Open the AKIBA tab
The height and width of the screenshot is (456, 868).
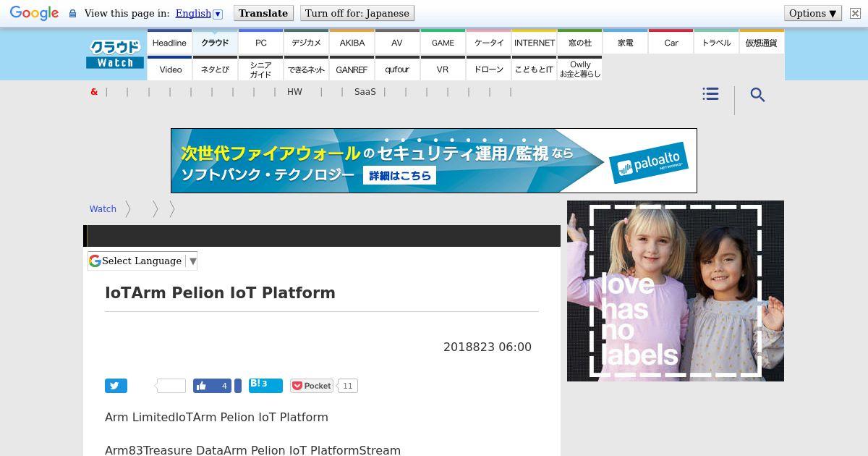point(352,43)
